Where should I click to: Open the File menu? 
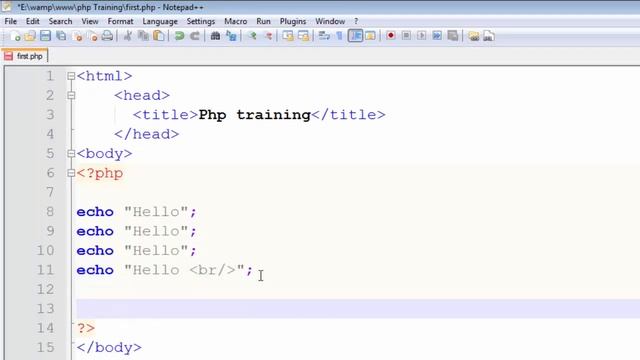point(11,21)
